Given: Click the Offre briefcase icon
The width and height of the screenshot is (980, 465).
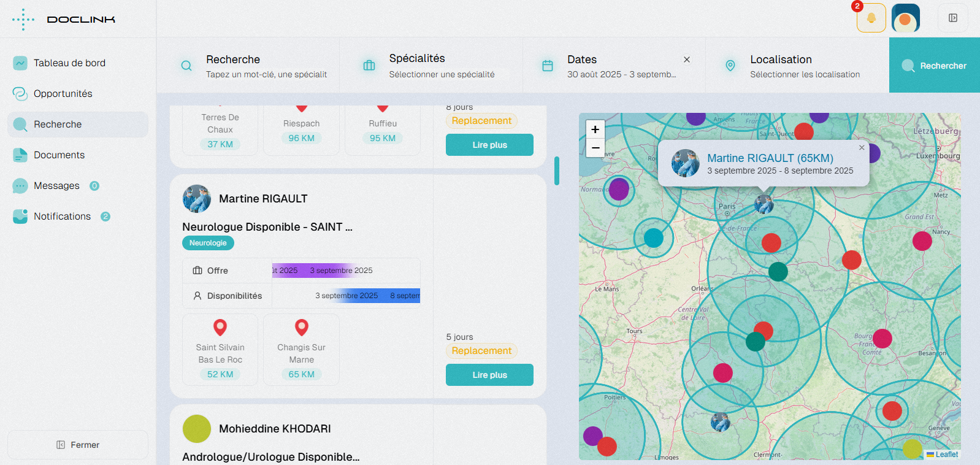Looking at the screenshot, I should pyautogui.click(x=197, y=271).
